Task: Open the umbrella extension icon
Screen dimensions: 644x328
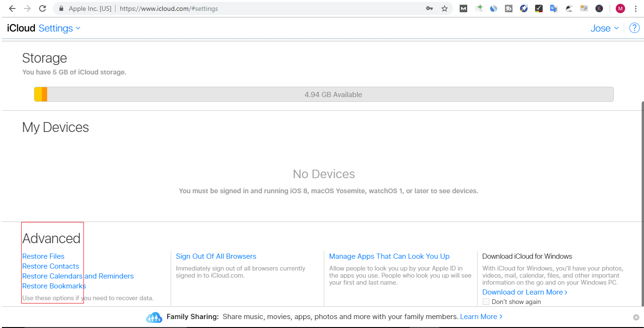Action: 569,8
